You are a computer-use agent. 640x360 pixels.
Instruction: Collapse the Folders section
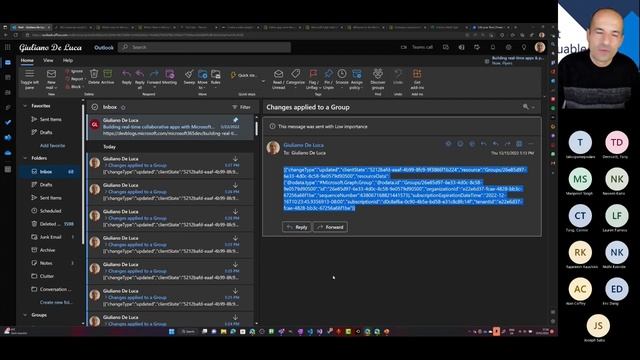25,158
